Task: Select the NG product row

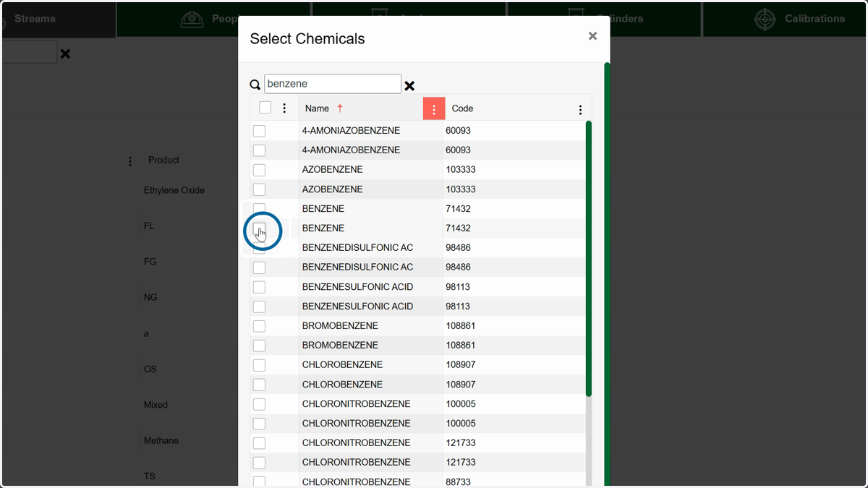Action: point(150,298)
